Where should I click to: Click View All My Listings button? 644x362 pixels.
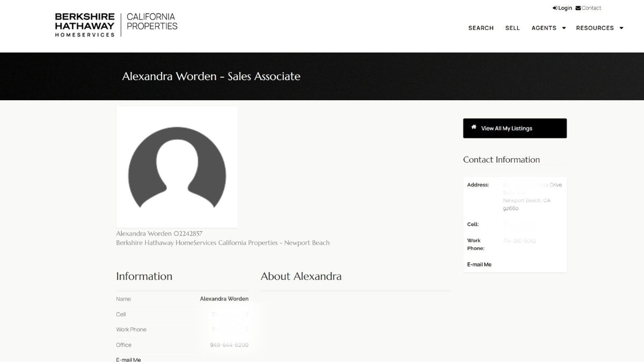pos(515,128)
